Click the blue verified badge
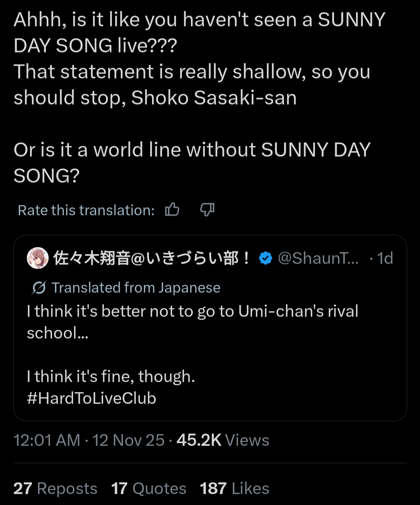The image size is (420, 505). click(x=266, y=258)
